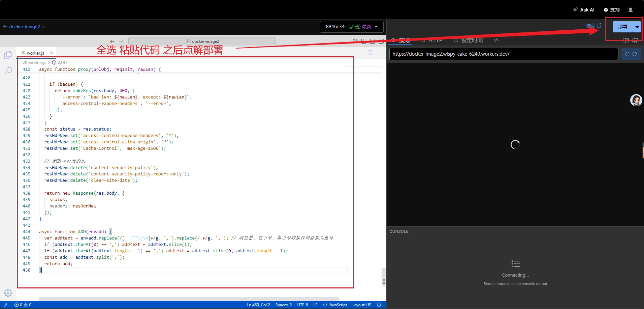Click the preview URL address field
The width and height of the screenshot is (644, 309).
click(504, 54)
